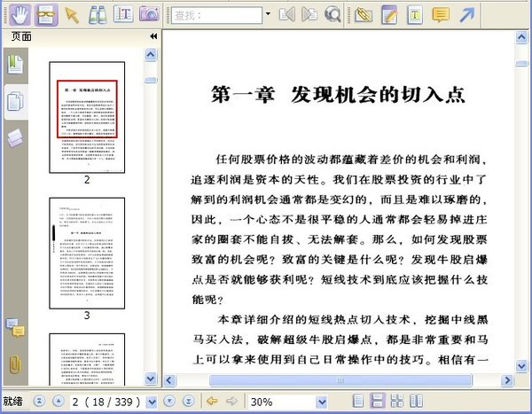Choose the Select Text tool
The width and height of the screenshot is (532, 414).
tap(123, 14)
